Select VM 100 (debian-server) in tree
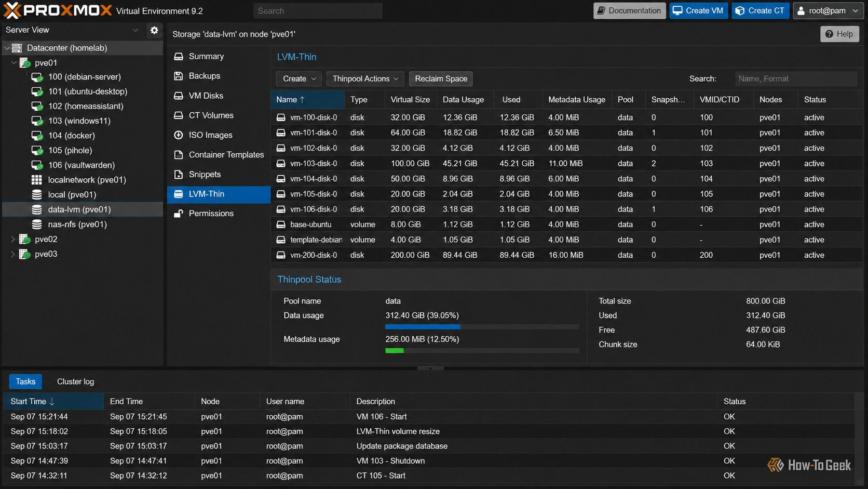This screenshot has height=489, width=868. coord(84,77)
